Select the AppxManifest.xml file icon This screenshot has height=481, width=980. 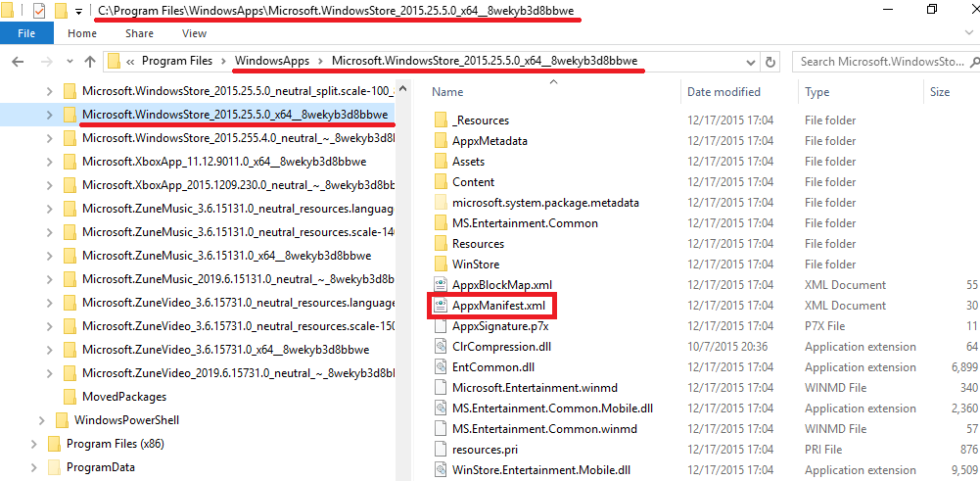pyautogui.click(x=441, y=306)
